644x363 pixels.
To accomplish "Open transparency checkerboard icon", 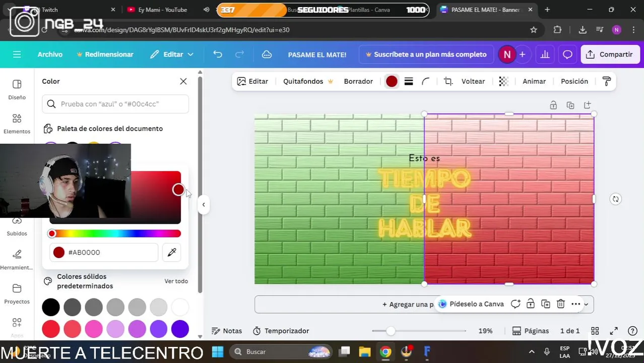I will point(503,81).
